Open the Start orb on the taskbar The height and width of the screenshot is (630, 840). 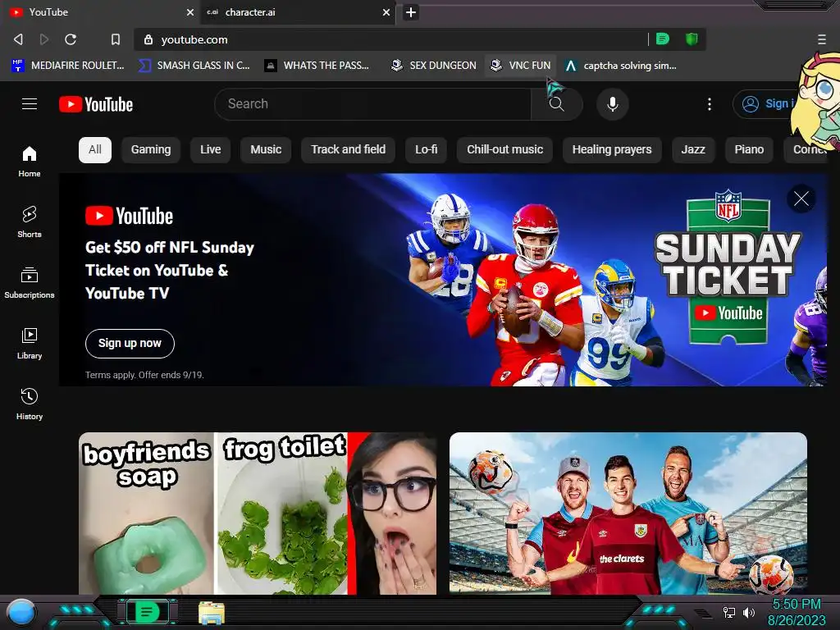pos(21,613)
